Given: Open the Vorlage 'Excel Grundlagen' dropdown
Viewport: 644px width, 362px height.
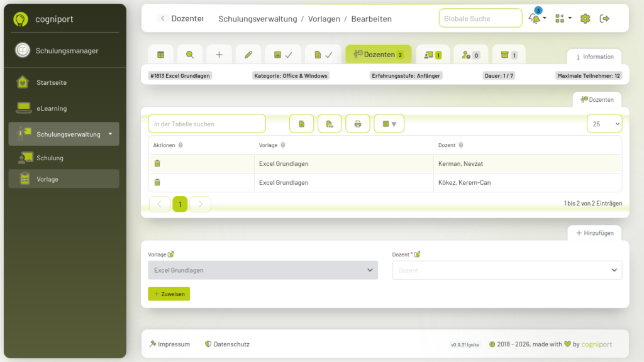Looking at the screenshot, I should (263, 270).
